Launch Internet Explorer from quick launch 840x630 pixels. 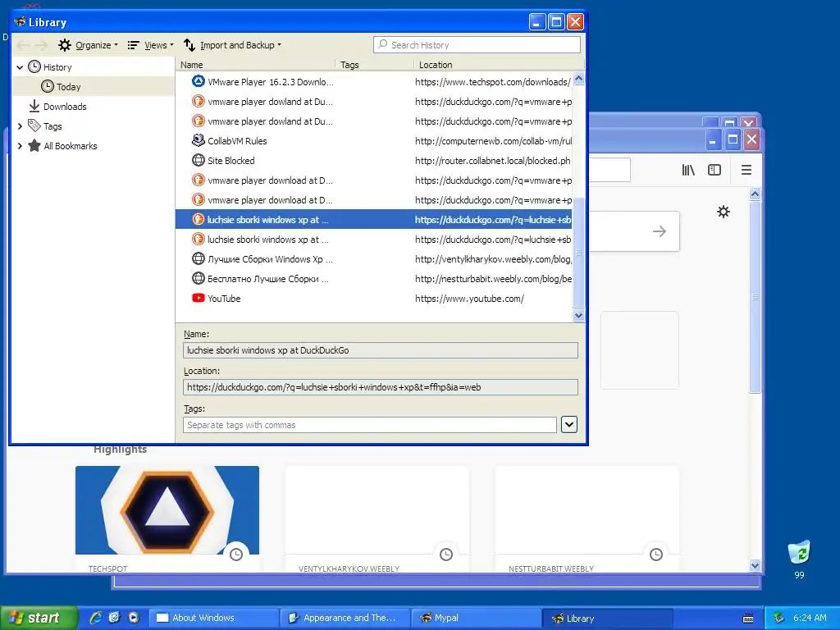[x=95, y=618]
